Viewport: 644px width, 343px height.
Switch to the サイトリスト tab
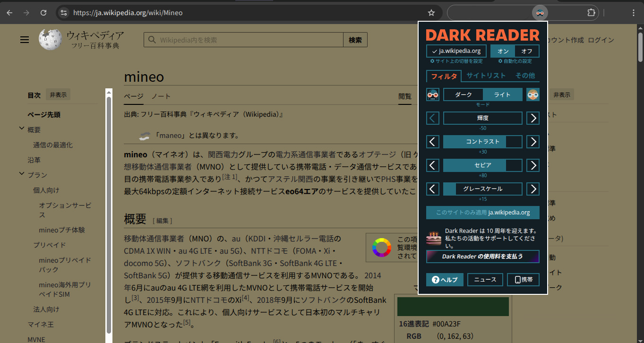pos(486,76)
